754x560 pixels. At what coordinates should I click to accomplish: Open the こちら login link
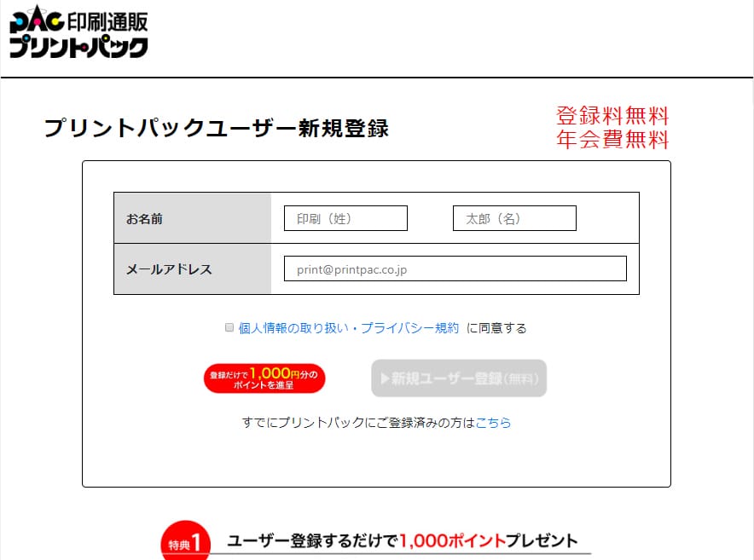[493, 423]
